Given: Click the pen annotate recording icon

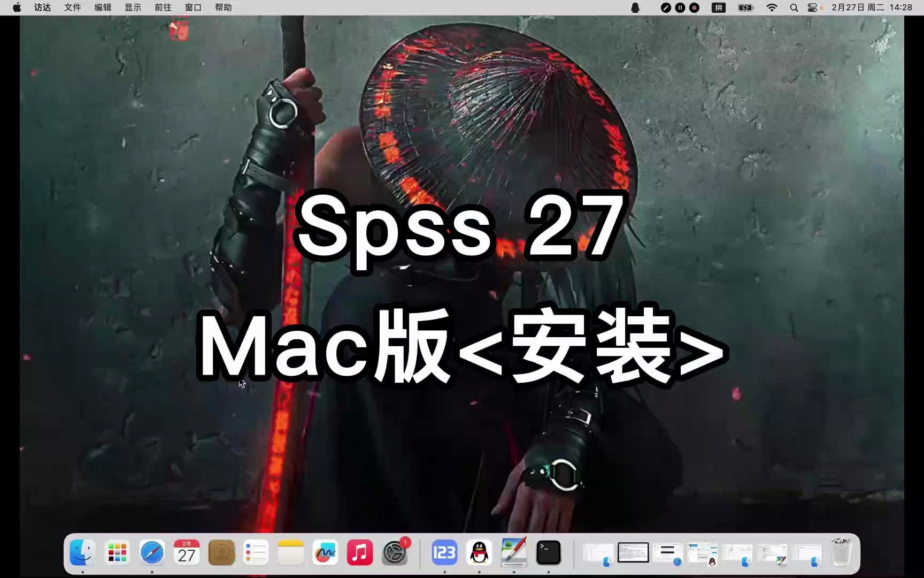Looking at the screenshot, I should [x=666, y=7].
